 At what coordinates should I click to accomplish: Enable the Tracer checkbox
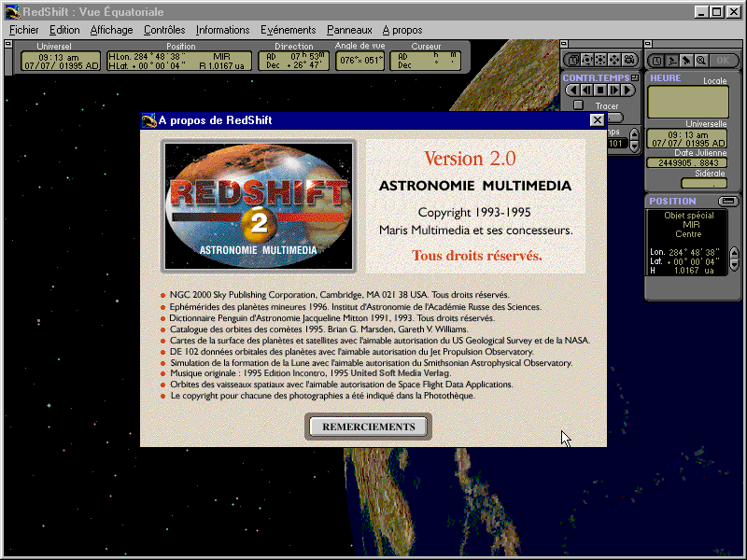[x=578, y=105]
